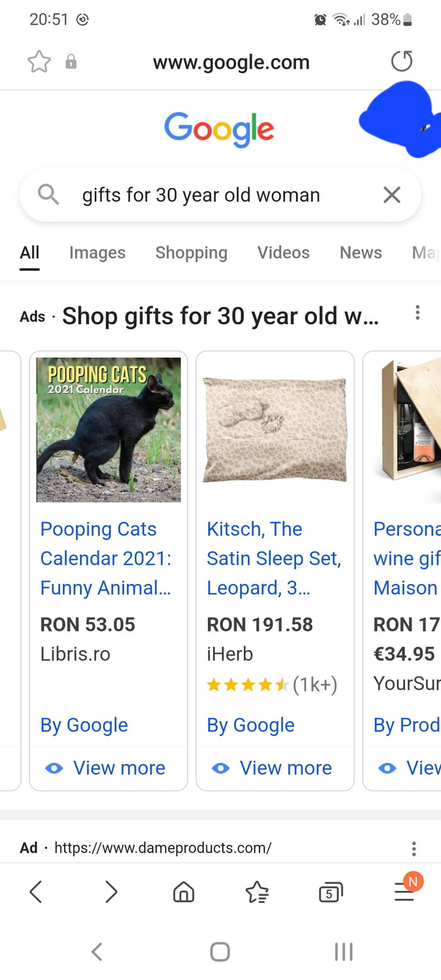Open the Pooping Cats Calendar 2021 link
441x980 pixels.
coord(106,558)
